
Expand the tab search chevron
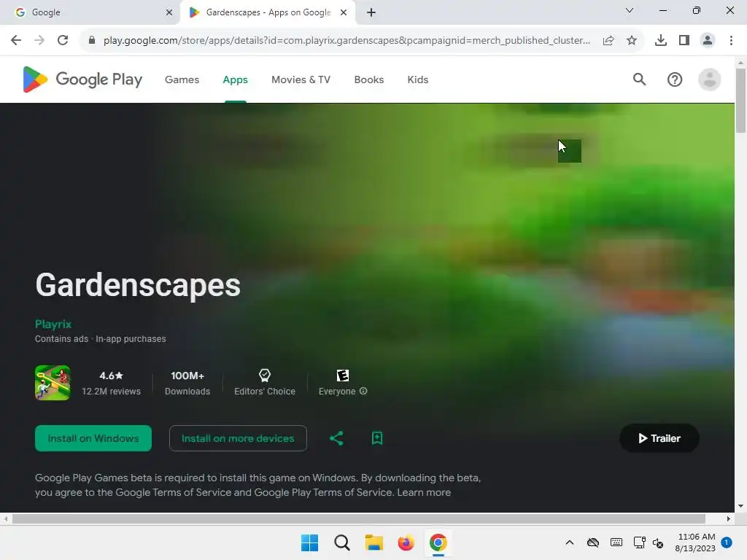[630, 10]
